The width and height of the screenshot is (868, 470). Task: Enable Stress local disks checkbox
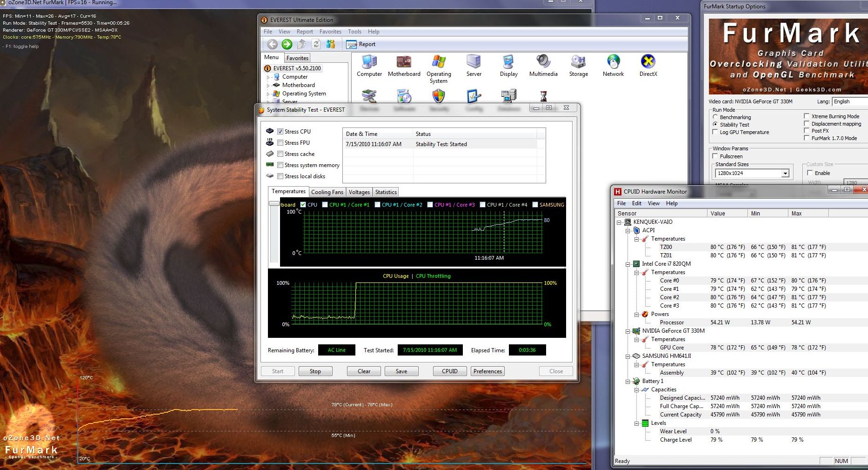pos(280,176)
